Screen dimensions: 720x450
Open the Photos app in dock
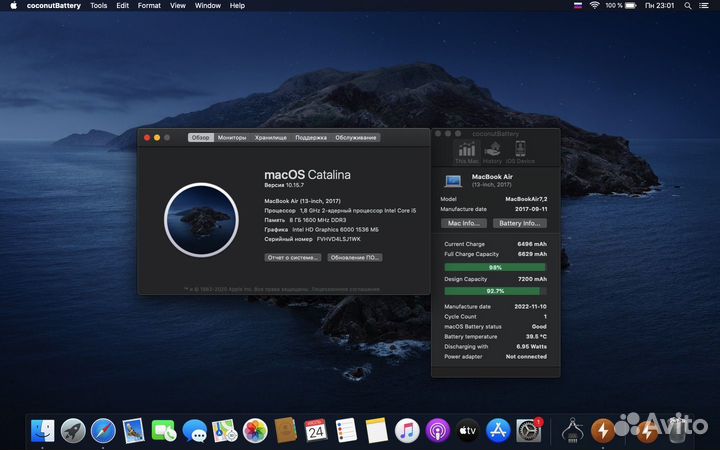click(x=255, y=430)
